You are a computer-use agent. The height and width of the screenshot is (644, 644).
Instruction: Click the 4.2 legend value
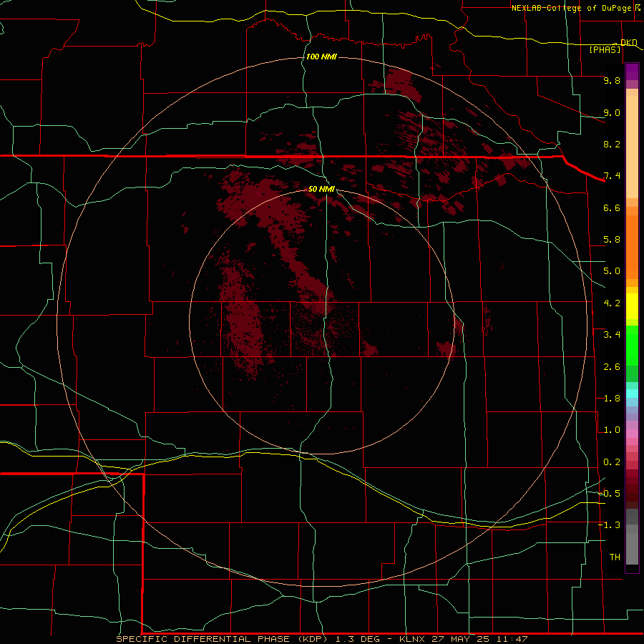[612, 303]
